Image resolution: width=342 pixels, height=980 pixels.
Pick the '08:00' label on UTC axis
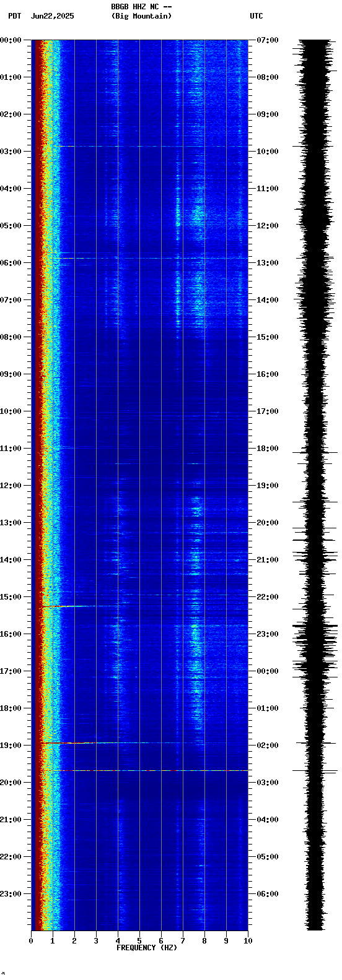click(268, 77)
